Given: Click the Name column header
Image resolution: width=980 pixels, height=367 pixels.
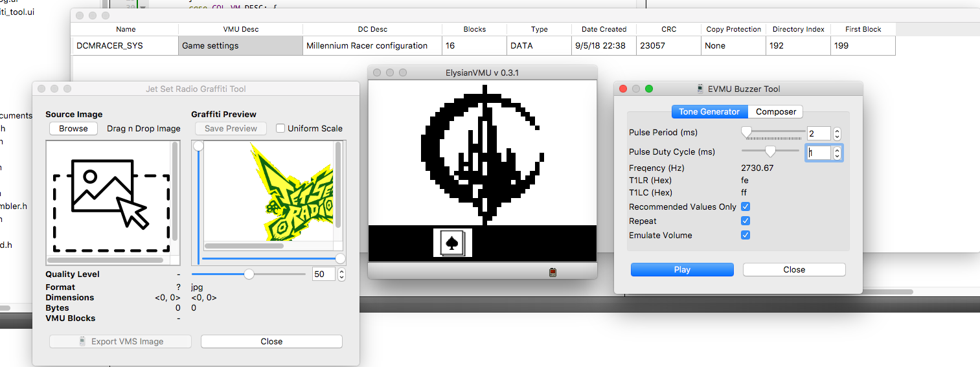Looking at the screenshot, I should pos(125,29).
